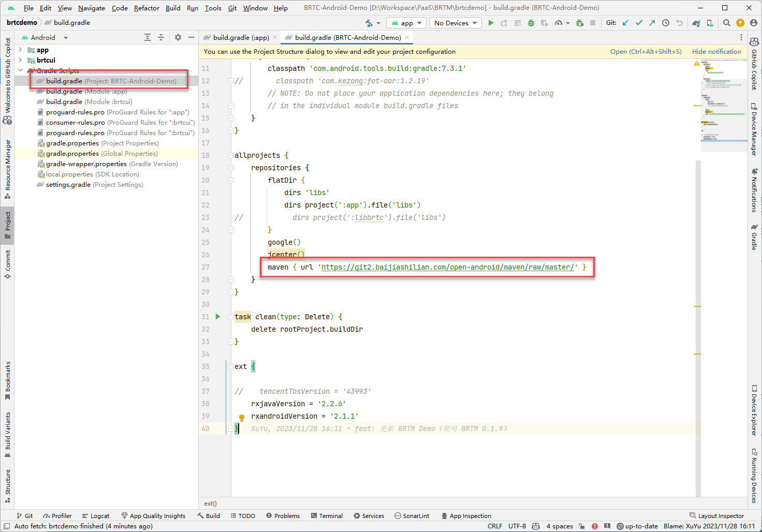
Task: Expand the brtcui module tree node
Action: pyautogui.click(x=20, y=60)
